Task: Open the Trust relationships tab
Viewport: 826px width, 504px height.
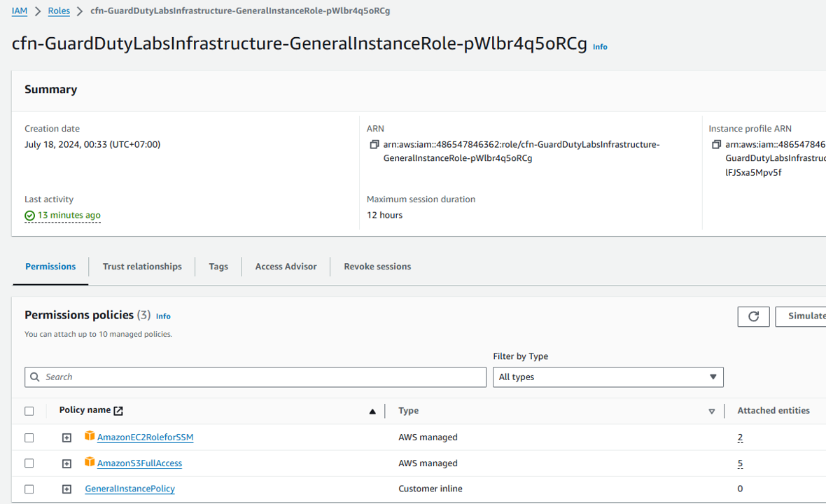Action: point(142,267)
